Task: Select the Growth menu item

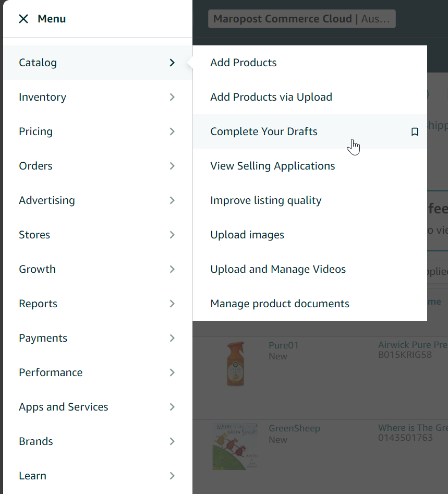Action: (x=98, y=269)
